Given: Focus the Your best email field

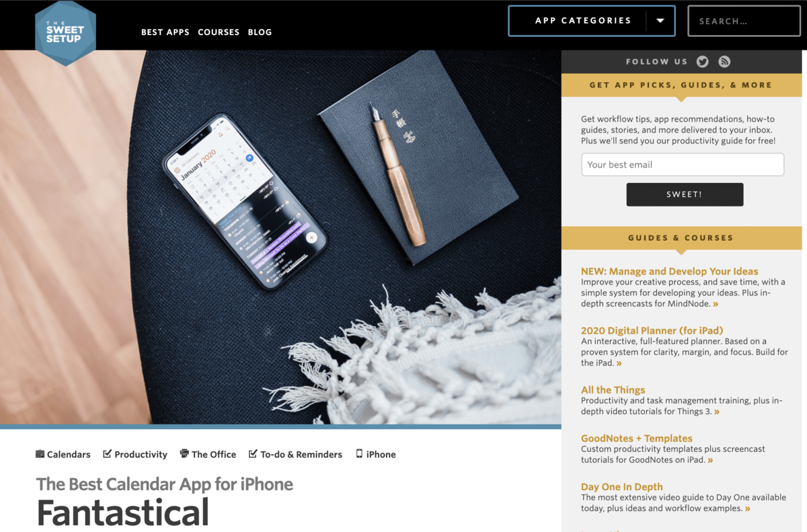Looking at the screenshot, I should coord(683,165).
